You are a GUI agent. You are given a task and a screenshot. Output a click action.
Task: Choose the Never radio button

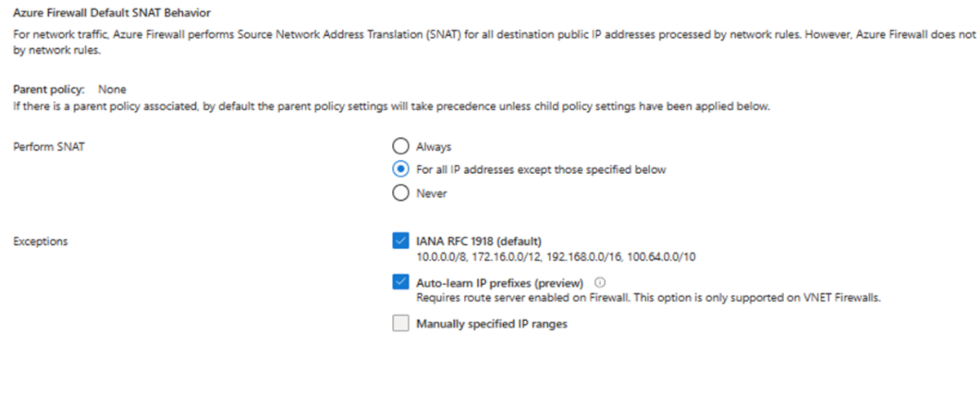point(400,194)
